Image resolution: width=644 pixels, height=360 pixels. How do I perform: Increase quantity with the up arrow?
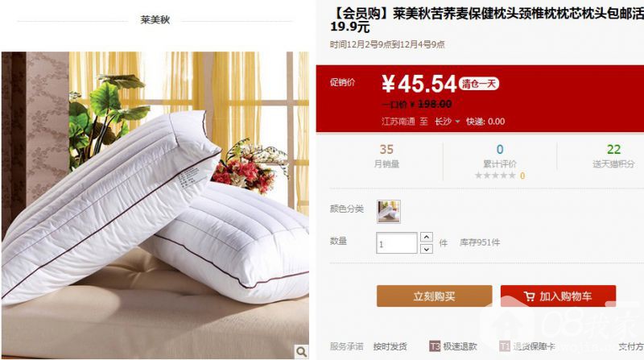click(x=427, y=237)
